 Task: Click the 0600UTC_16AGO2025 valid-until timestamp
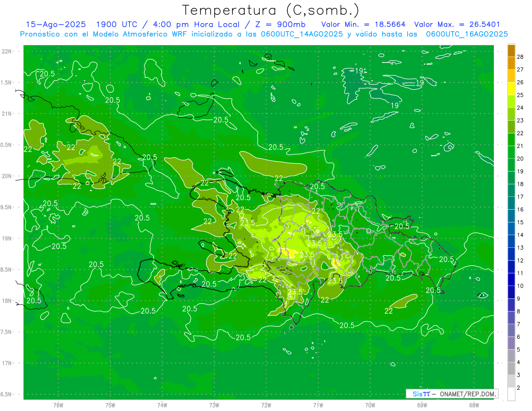tap(467, 34)
